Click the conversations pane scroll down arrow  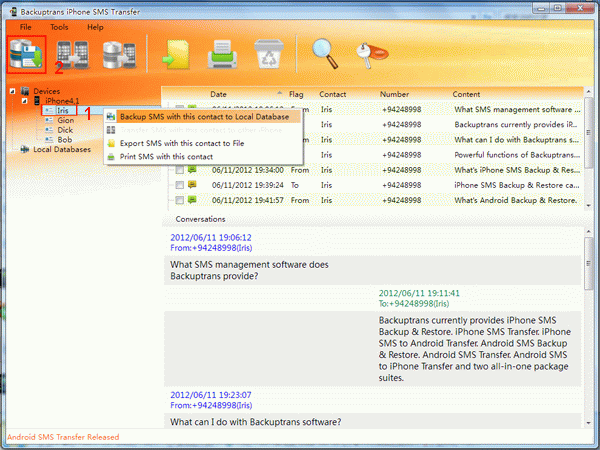click(589, 423)
